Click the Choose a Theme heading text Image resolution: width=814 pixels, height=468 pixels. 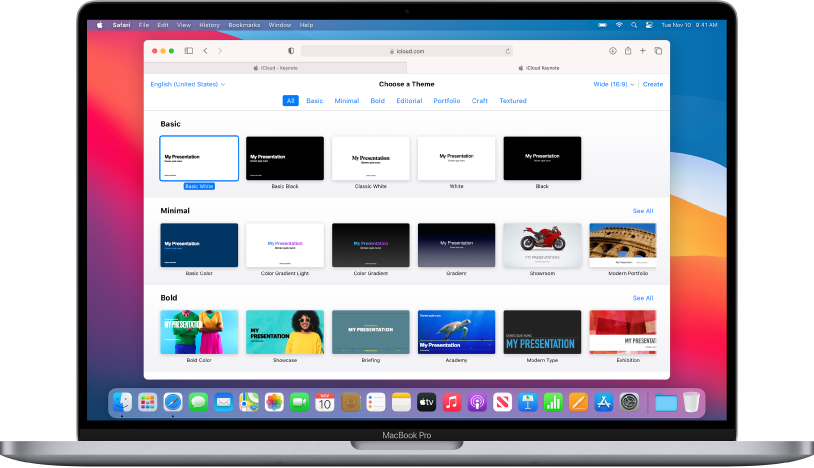(406, 84)
